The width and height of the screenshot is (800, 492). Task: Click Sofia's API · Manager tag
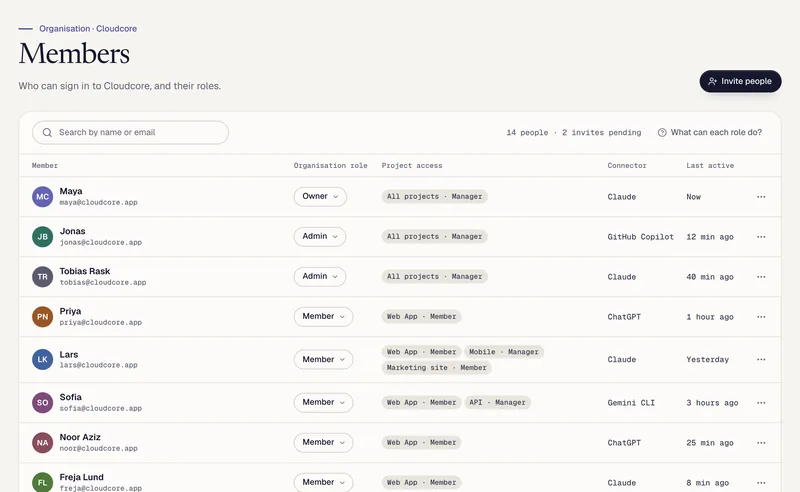click(x=497, y=403)
